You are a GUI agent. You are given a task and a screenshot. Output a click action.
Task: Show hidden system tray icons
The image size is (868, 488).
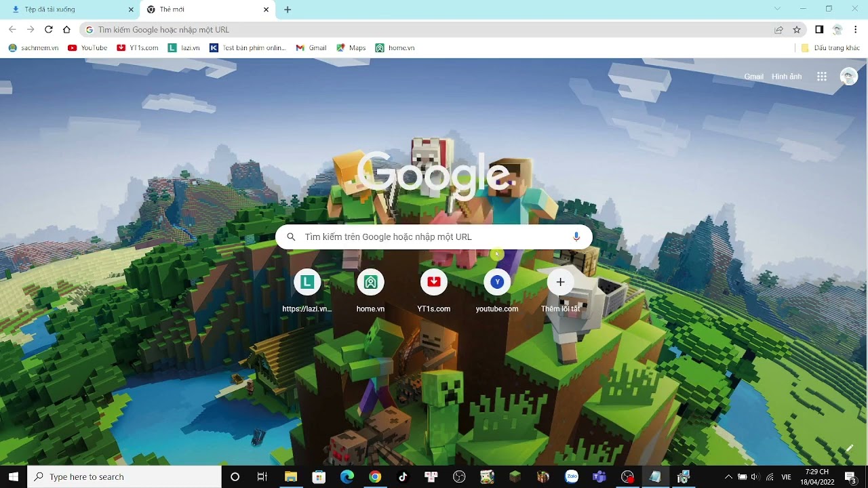pos(728,476)
